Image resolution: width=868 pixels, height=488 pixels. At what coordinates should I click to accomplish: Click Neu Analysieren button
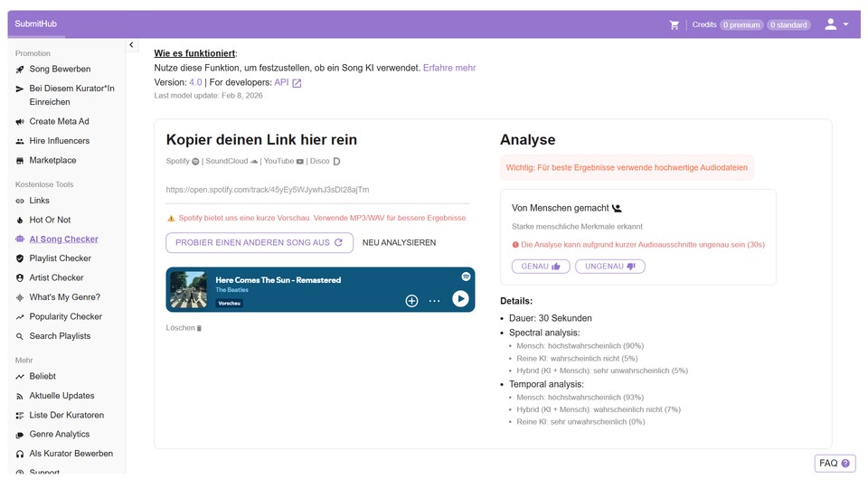click(x=399, y=243)
